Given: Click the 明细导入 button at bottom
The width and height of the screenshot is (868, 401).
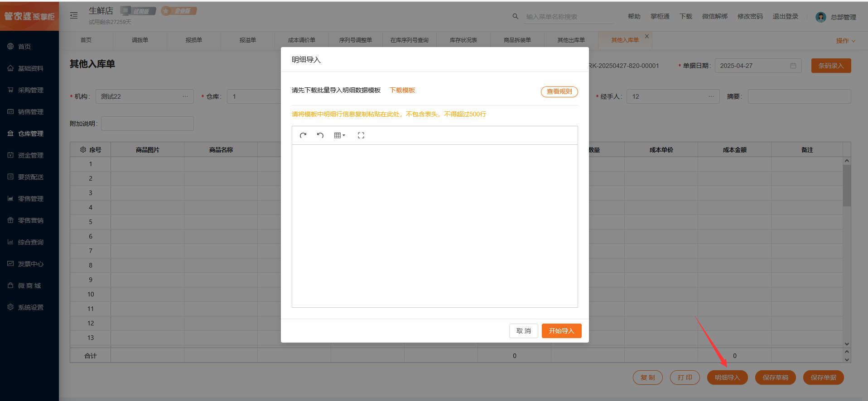Looking at the screenshot, I should [x=728, y=377].
